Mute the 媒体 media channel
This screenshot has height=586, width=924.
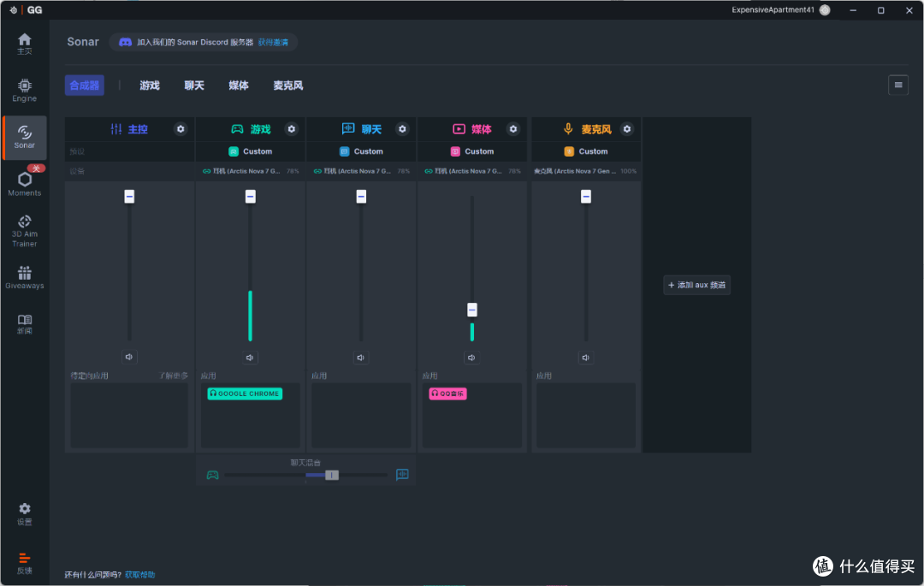click(471, 358)
